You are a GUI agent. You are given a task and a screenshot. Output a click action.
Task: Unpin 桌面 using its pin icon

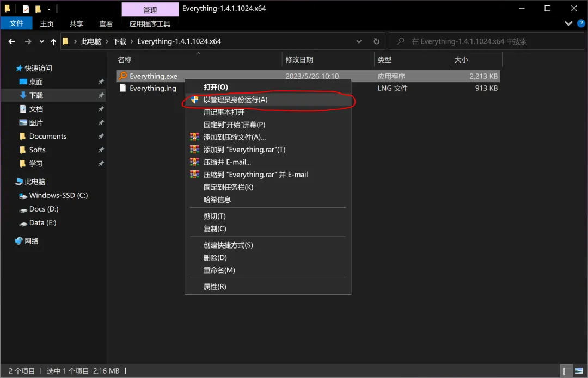[x=101, y=82]
